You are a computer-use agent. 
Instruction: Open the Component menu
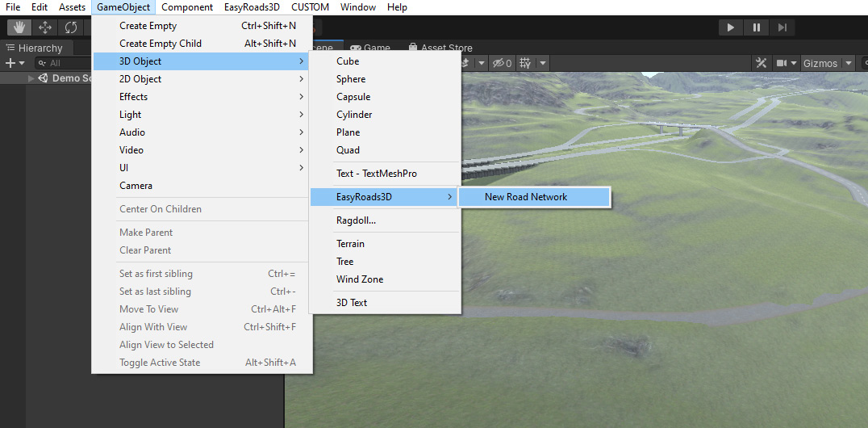pyautogui.click(x=187, y=7)
